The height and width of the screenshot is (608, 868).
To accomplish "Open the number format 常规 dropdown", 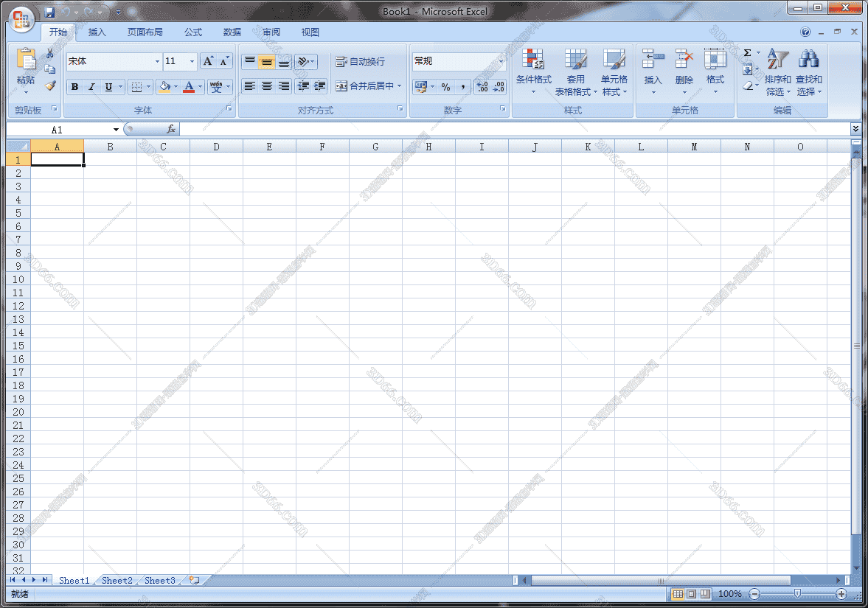I will pos(499,61).
